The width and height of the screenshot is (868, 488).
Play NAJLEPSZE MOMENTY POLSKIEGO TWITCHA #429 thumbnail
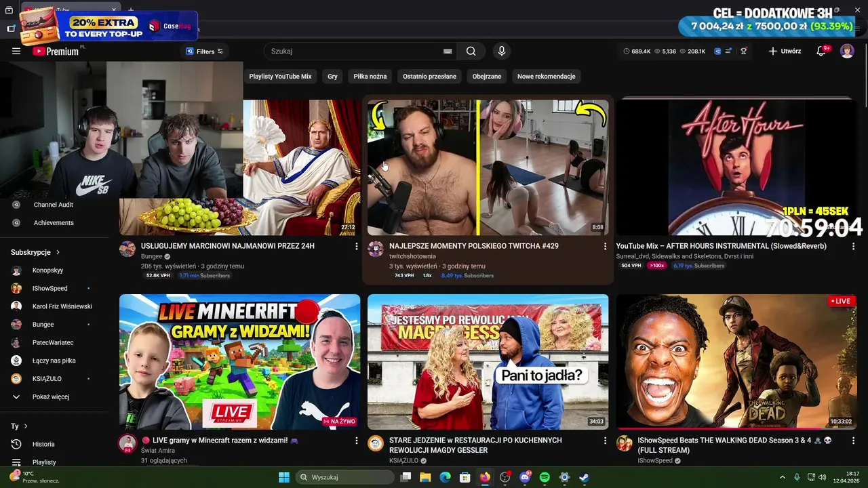[x=488, y=167]
